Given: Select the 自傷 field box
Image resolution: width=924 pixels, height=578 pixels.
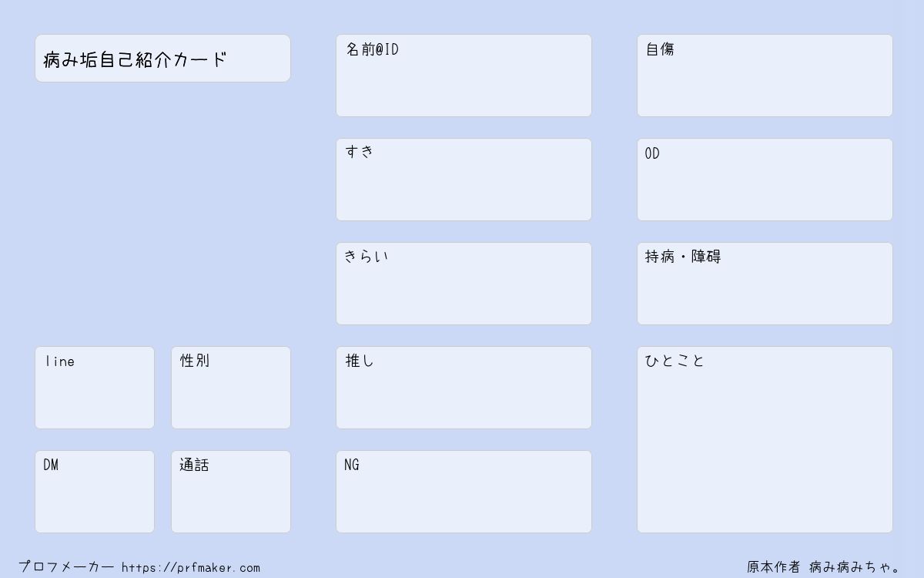Looking at the screenshot, I should (765, 76).
